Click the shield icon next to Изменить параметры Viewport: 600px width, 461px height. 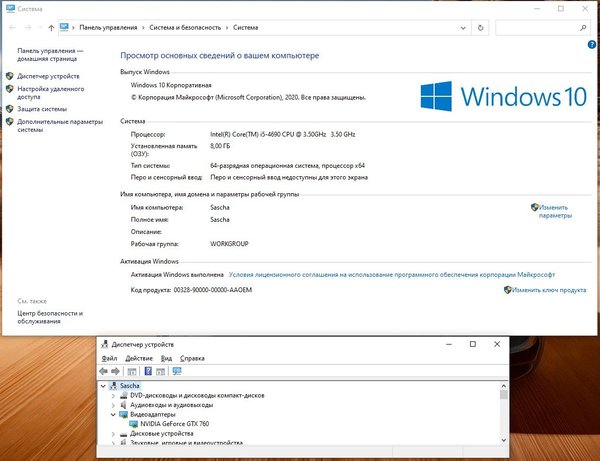tap(535, 207)
